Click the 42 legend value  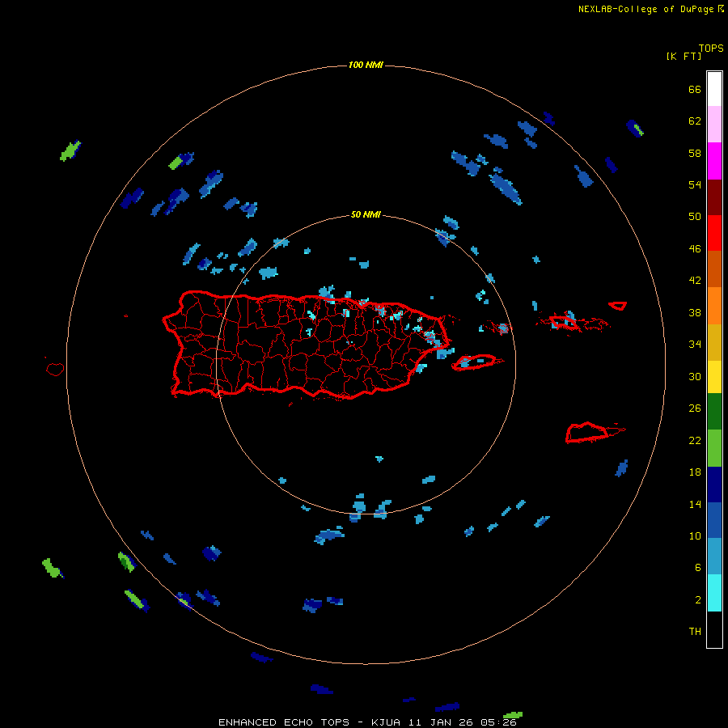695,281
